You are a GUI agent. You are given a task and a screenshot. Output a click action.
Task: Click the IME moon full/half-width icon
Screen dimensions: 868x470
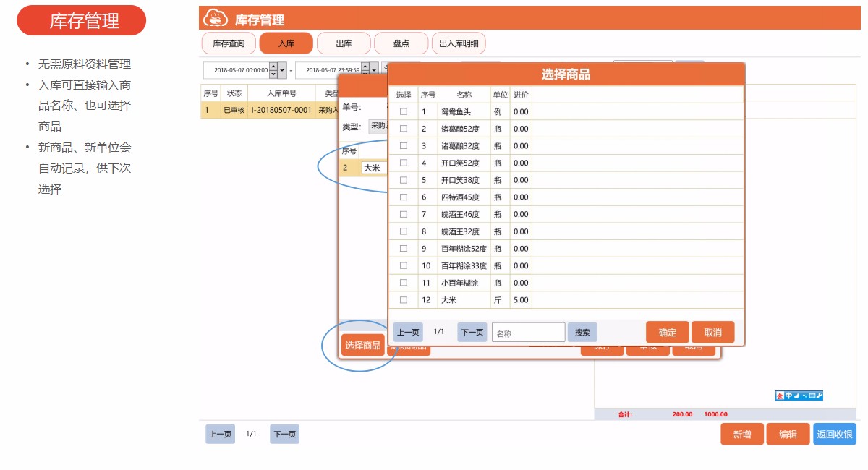(796, 396)
